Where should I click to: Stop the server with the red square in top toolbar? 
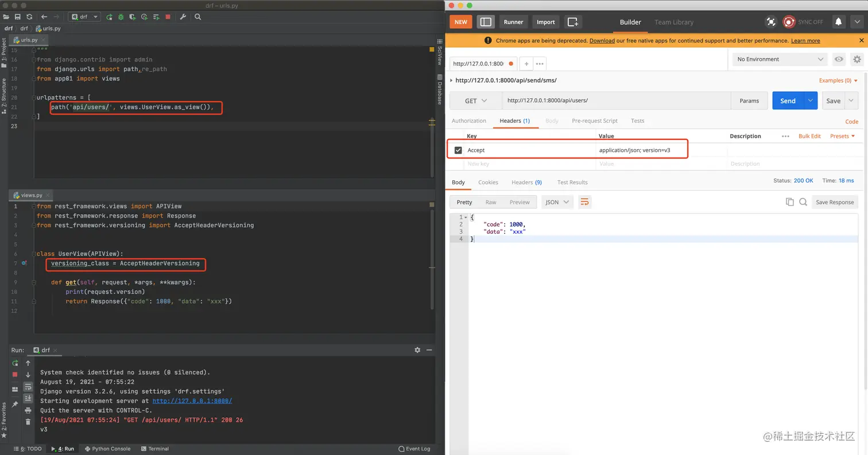tap(168, 17)
